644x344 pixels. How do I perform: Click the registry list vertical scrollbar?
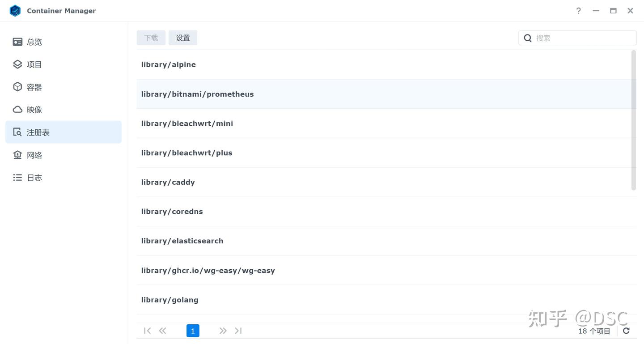point(634,120)
